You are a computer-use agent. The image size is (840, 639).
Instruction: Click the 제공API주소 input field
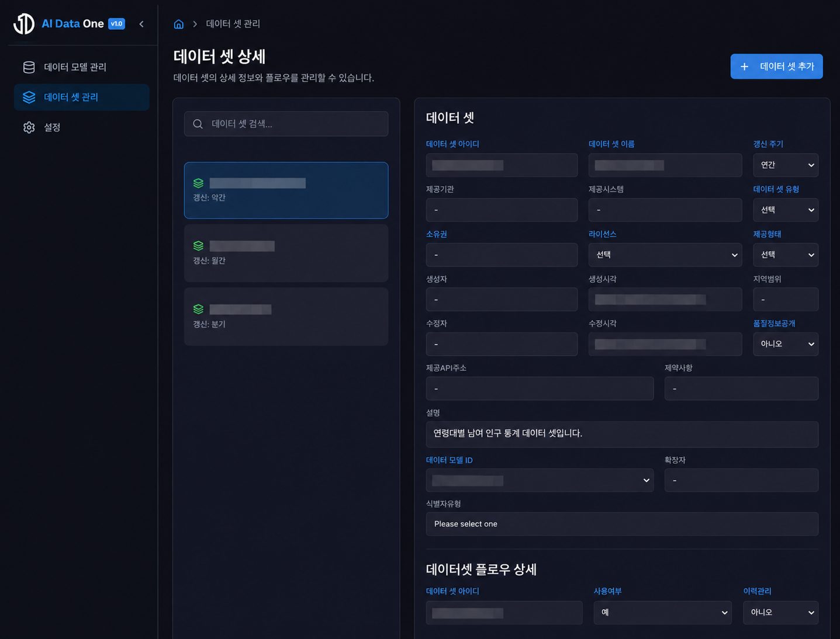(x=540, y=388)
